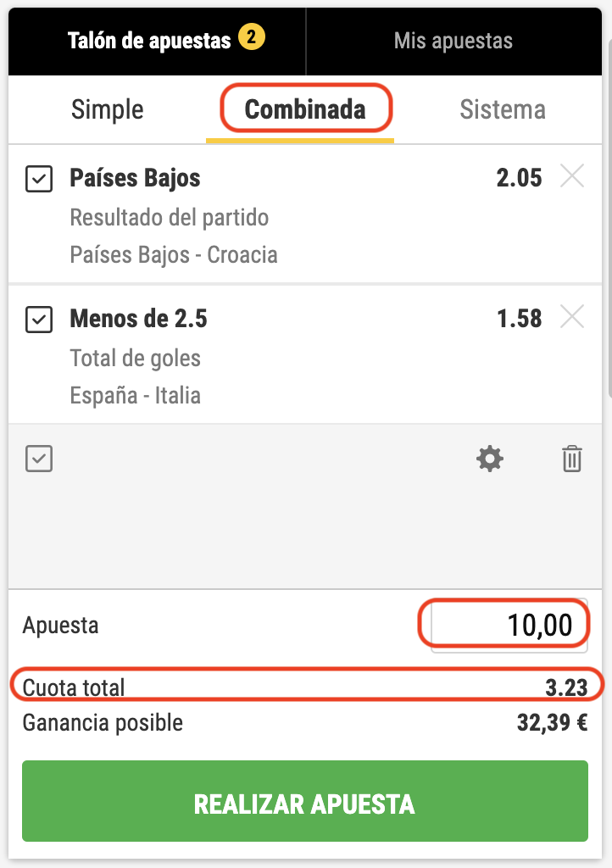The image size is (612, 868).
Task: Remove the Menos de 2.5 selection
Action: pos(573,318)
